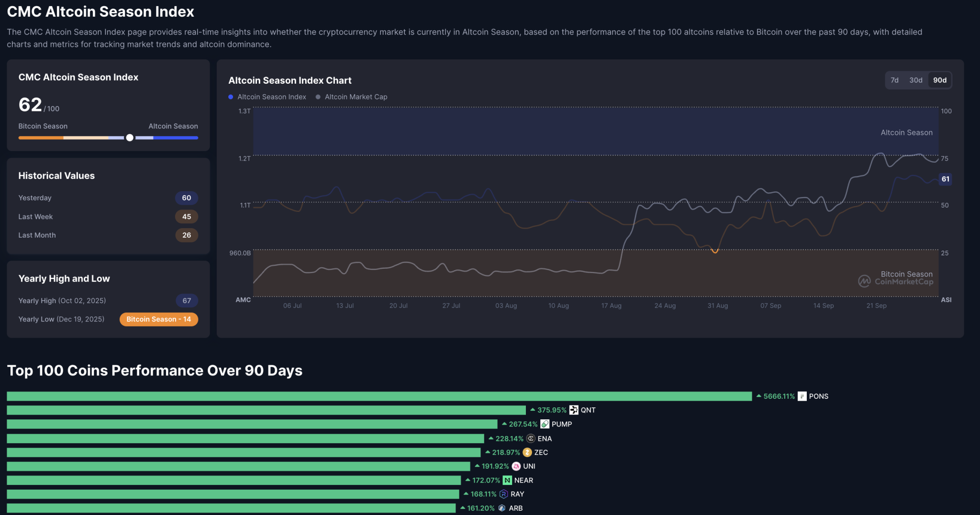
Task: Click the PUMP coin icon
Action: pos(545,424)
